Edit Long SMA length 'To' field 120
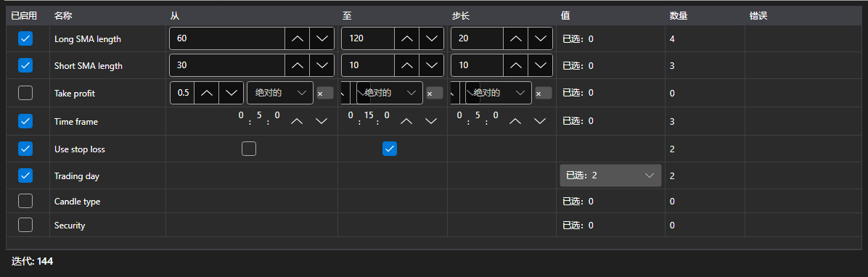The image size is (868, 277). (368, 38)
